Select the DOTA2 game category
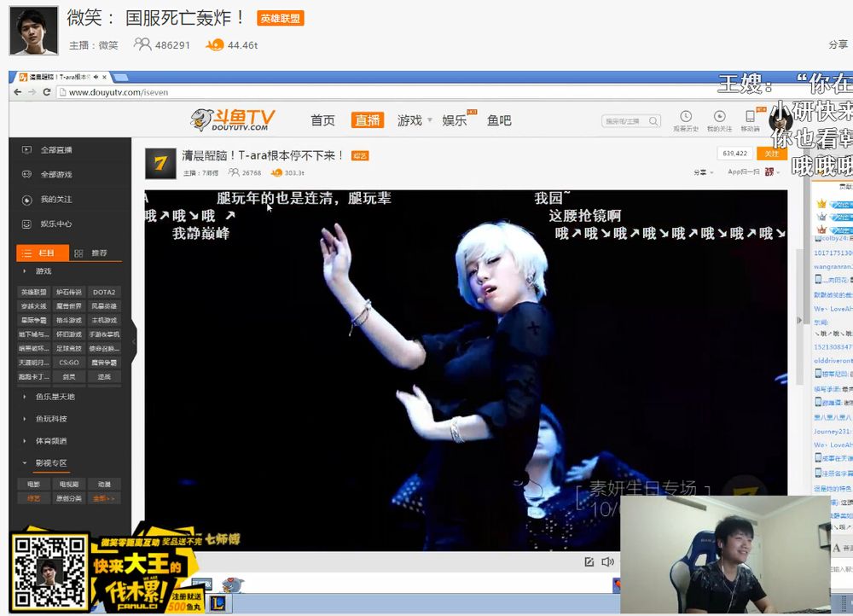Viewport: 853px width, 616px height. 104,293
